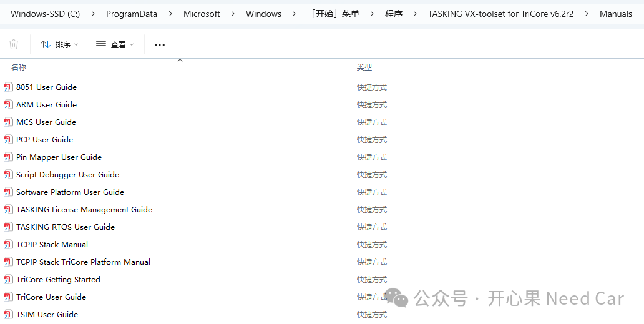
Task: Select the 8051 User Guide file name
Action: [x=46, y=87]
